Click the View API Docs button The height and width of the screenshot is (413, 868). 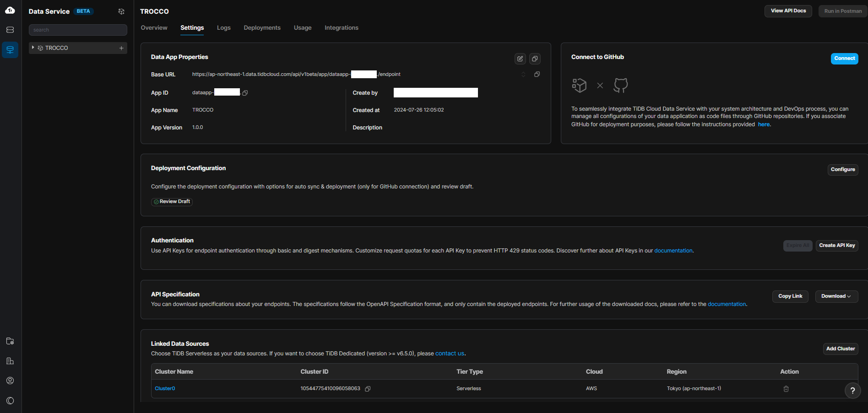(x=788, y=11)
